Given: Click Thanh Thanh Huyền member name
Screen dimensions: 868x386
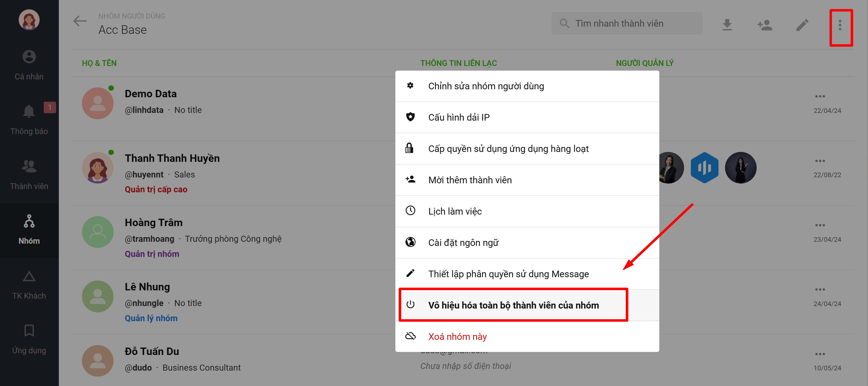Looking at the screenshot, I should point(172,158).
